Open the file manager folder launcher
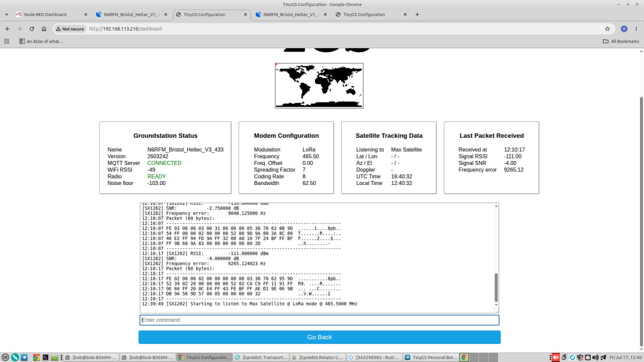This screenshot has height=362, width=644. 54,357
